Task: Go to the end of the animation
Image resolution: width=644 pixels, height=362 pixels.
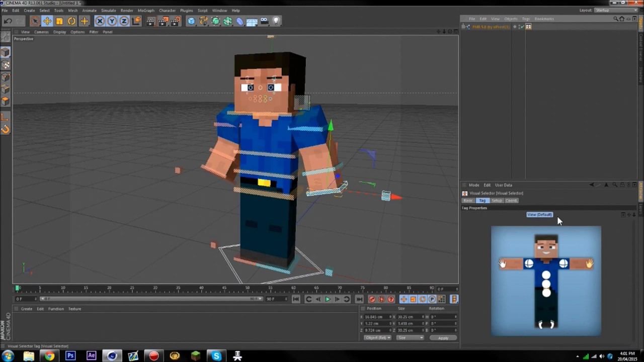Action: 359,299
